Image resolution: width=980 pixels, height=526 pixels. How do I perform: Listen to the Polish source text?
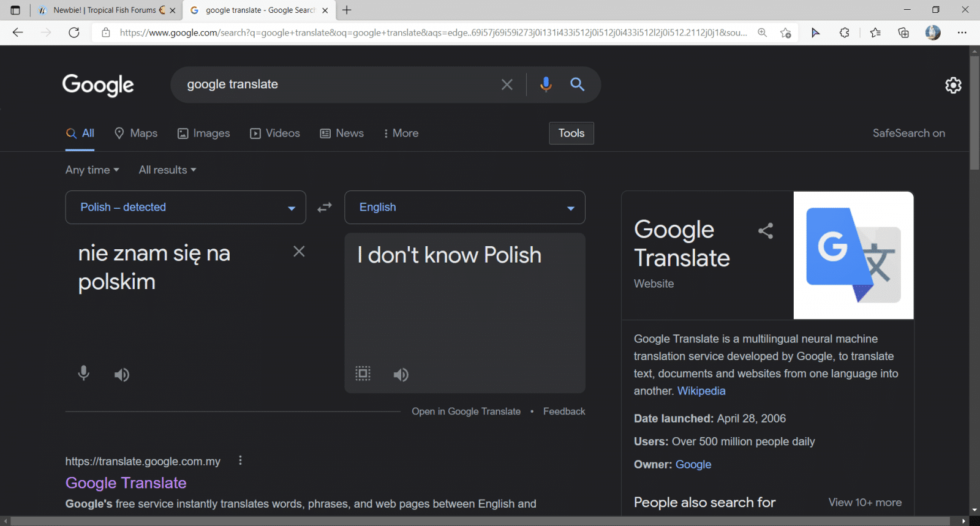pyautogui.click(x=122, y=374)
